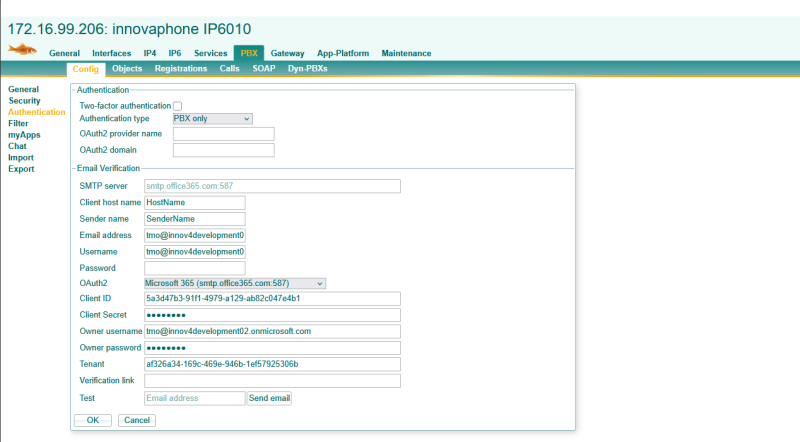Image resolution: width=800 pixels, height=442 pixels.
Task: Open the Export sidebar link
Action: [21, 169]
